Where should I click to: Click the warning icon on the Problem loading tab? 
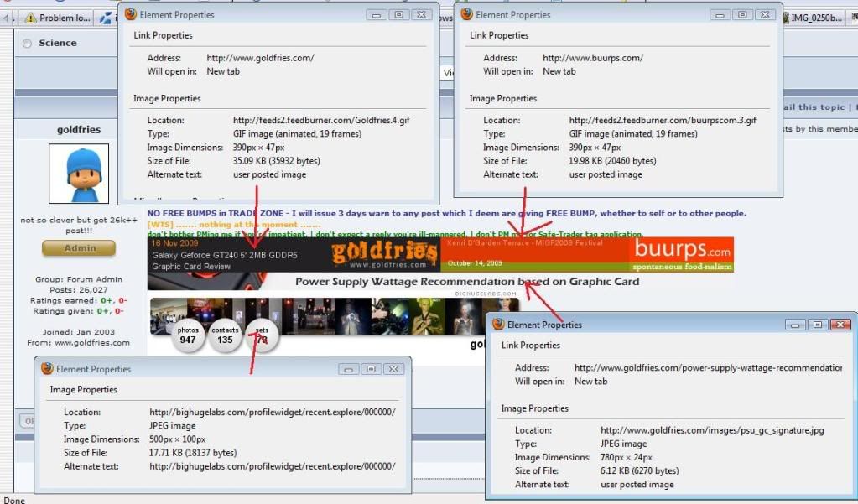pyautogui.click(x=31, y=18)
